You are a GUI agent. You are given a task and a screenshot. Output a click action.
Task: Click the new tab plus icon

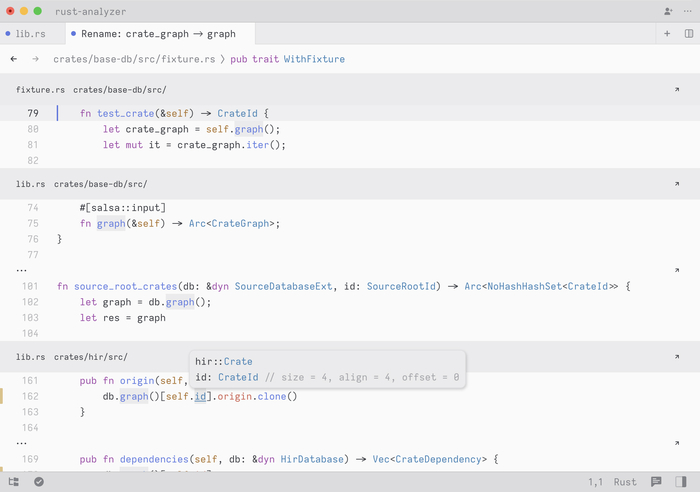point(667,33)
